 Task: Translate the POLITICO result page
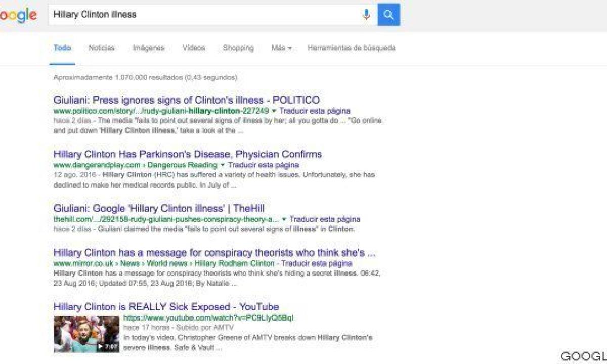click(x=315, y=111)
